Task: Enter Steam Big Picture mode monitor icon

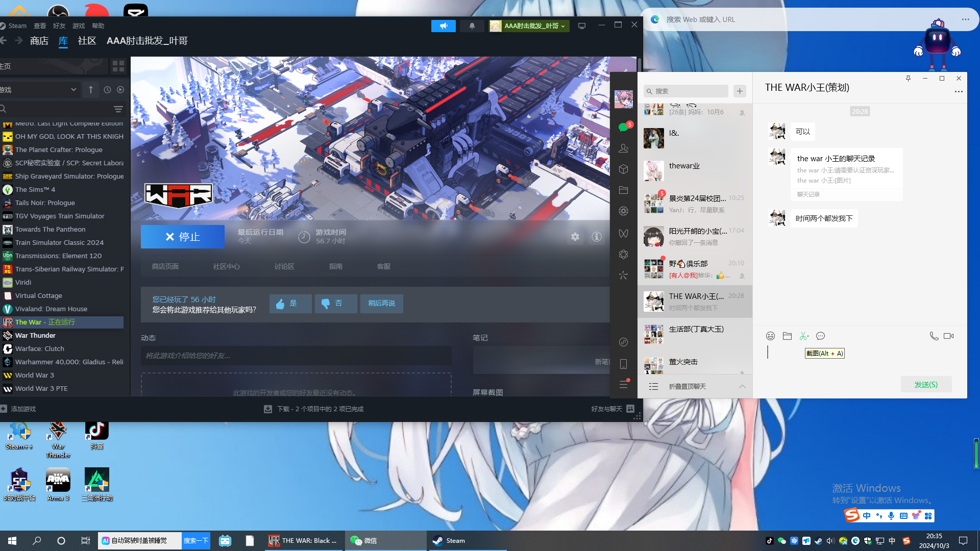Action: pyautogui.click(x=581, y=26)
